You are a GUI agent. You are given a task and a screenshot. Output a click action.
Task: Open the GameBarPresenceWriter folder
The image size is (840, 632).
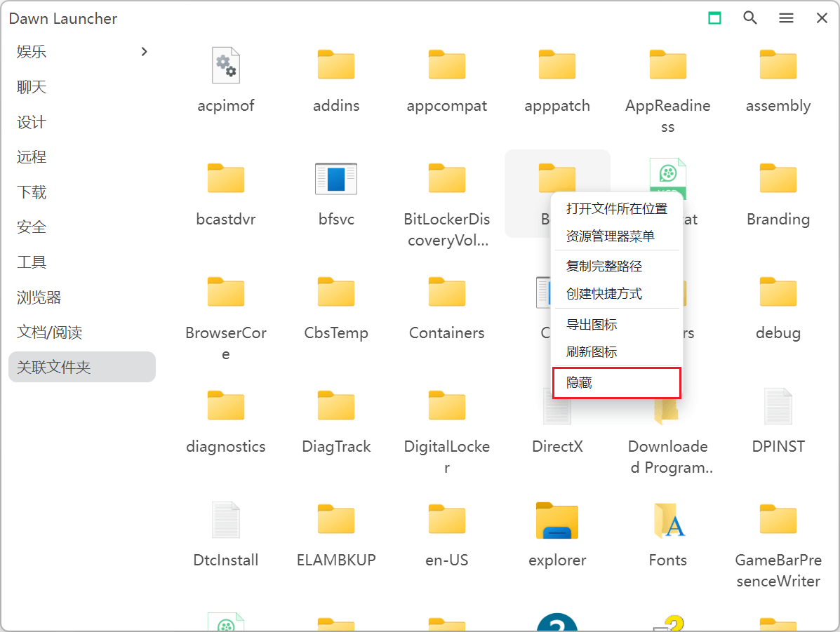778,519
